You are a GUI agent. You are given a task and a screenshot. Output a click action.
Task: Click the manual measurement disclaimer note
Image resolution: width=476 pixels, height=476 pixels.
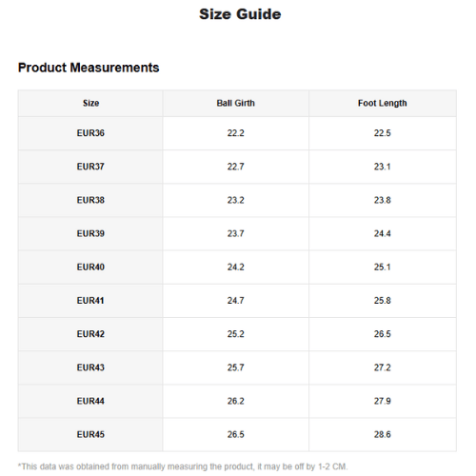coord(183,466)
